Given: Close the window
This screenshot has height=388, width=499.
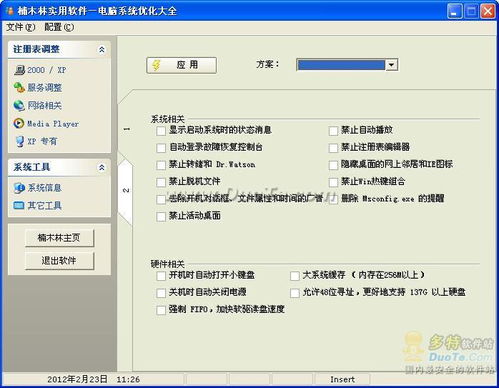Looking at the screenshot, I should pyautogui.click(x=488, y=11).
